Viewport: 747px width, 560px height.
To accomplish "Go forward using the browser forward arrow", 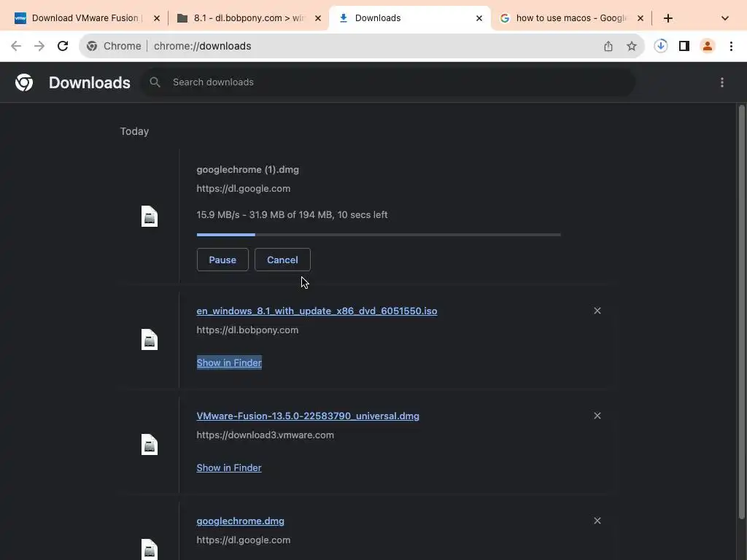I will 39,46.
